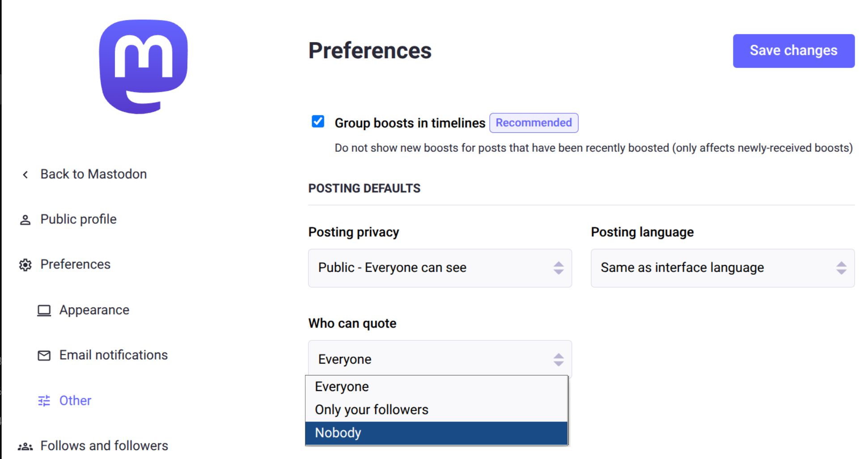Open Email notifications settings
Screen dimensions: 868x459
pos(113,355)
